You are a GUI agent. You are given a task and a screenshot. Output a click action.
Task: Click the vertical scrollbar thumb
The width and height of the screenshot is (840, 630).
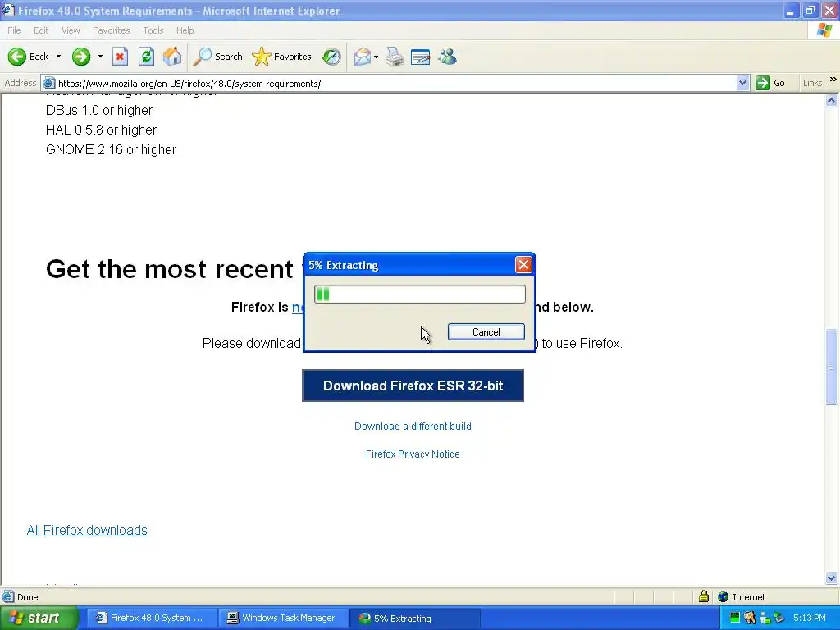[x=832, y=367]
